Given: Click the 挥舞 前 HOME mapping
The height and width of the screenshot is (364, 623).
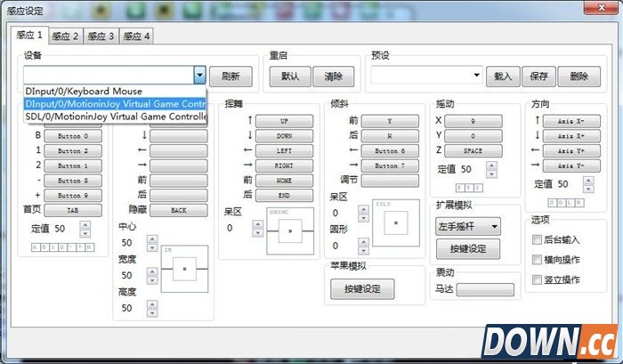Looking at the screenshot, I should point(284,181).
